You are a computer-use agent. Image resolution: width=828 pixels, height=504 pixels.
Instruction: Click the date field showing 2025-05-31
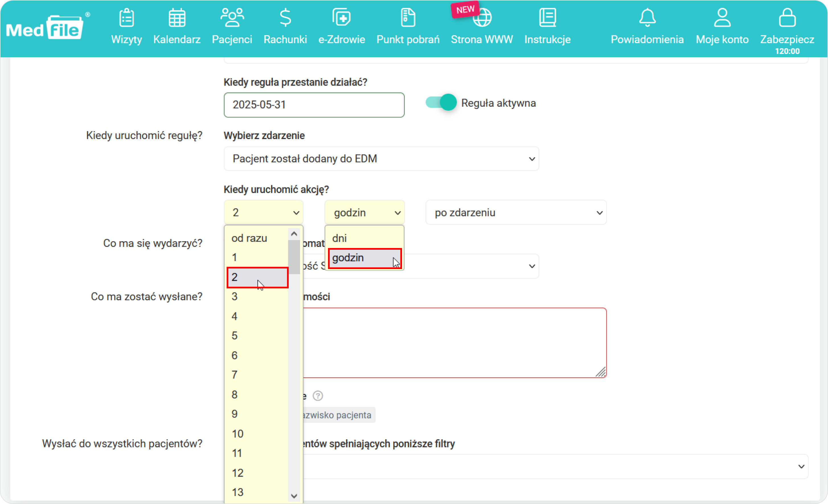coord(313,105)
